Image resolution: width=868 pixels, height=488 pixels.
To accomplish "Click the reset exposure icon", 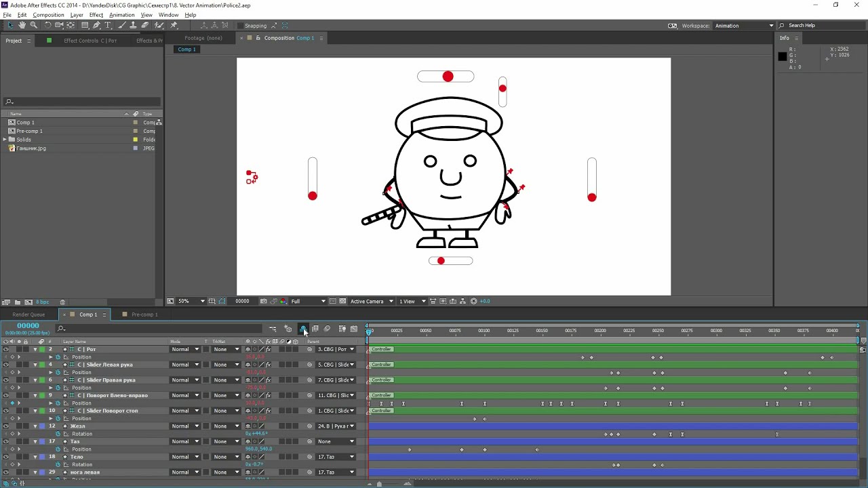I will click(473, 301).
